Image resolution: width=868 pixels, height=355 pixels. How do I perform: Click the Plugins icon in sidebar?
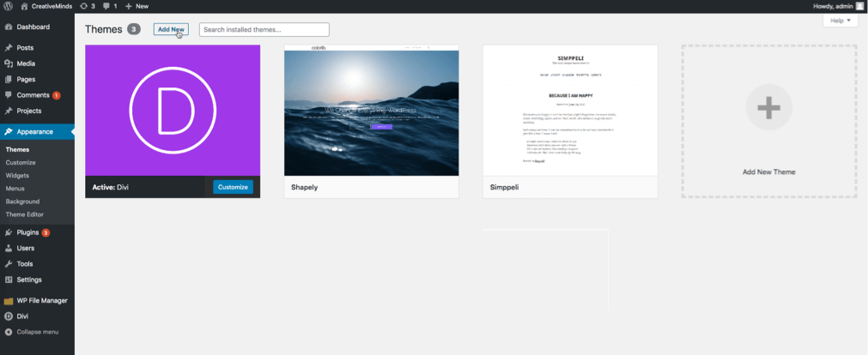(x=9, y=232)
